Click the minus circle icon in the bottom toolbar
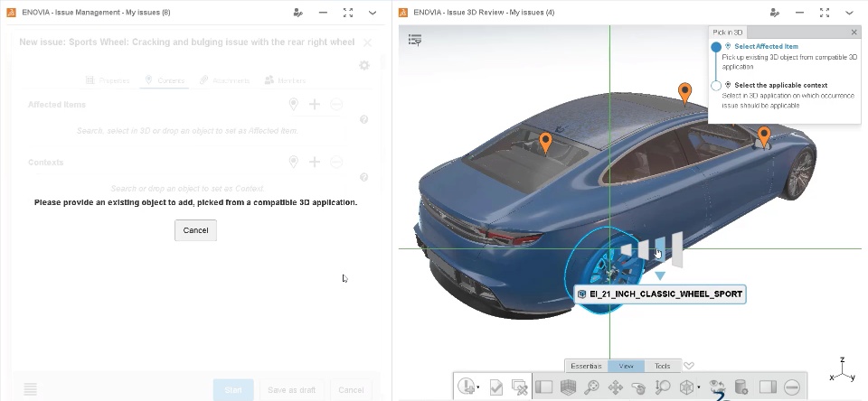 point(792,387)
